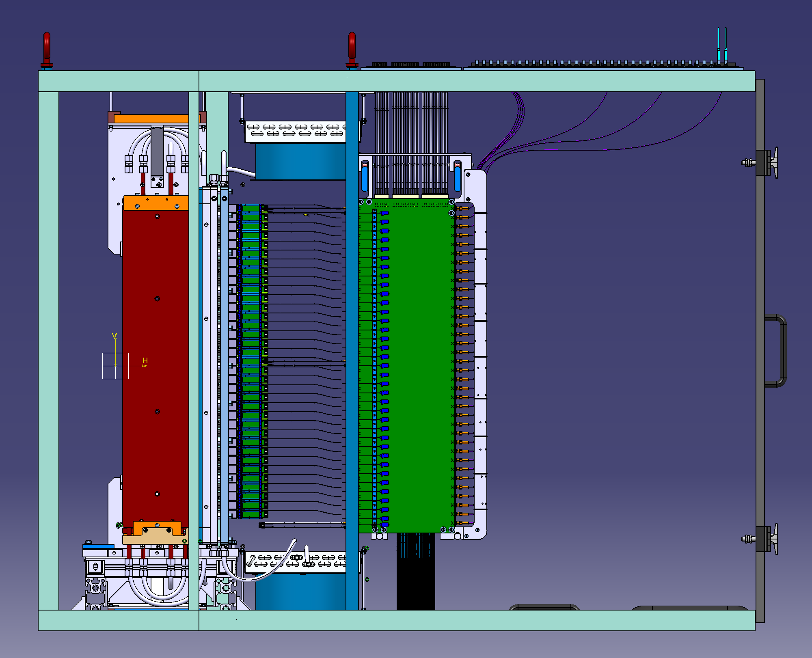This screenshot has width=812, height=658.
Task: Pick the upper latch on the right door
Action: [760, 163]
